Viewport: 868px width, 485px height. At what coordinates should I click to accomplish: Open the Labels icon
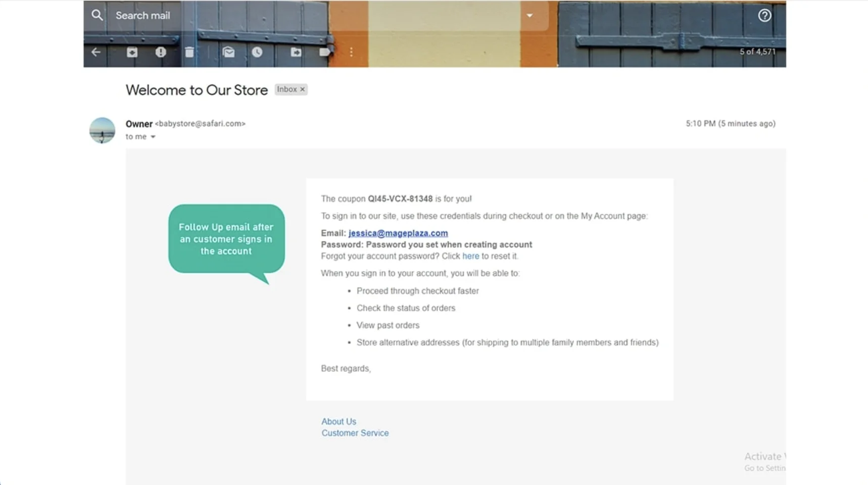325,52
